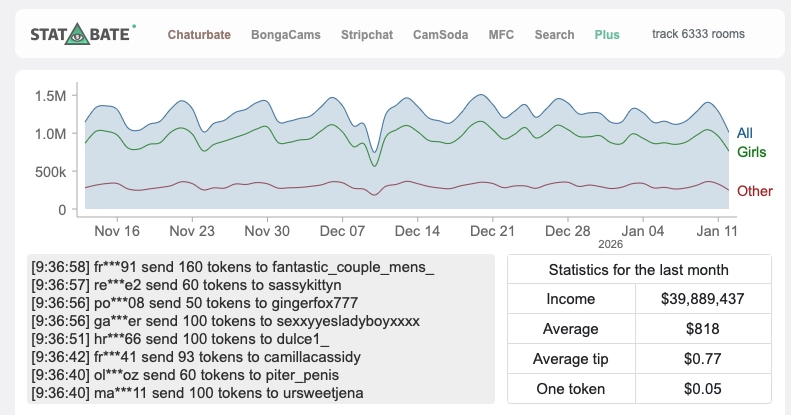Click the ursweetjena tip log entry
The width and height of the screenshot is (791, 415).
(197, 393)
